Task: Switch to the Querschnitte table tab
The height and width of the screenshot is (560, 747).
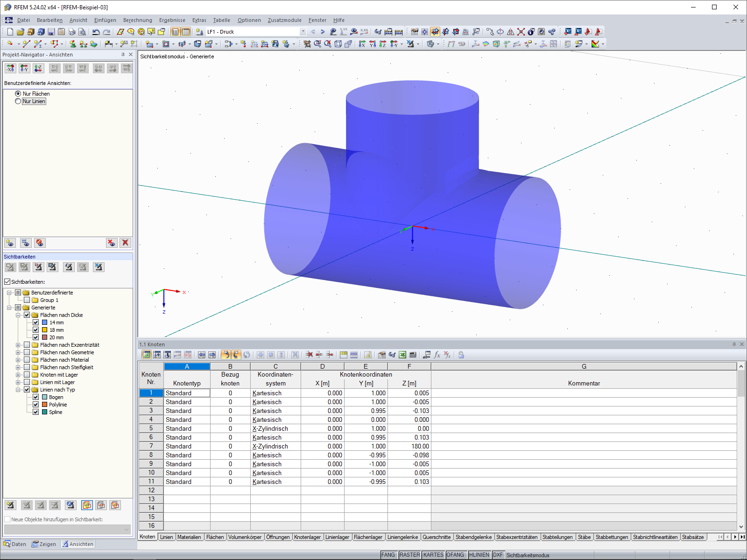Action: (437, 537)
